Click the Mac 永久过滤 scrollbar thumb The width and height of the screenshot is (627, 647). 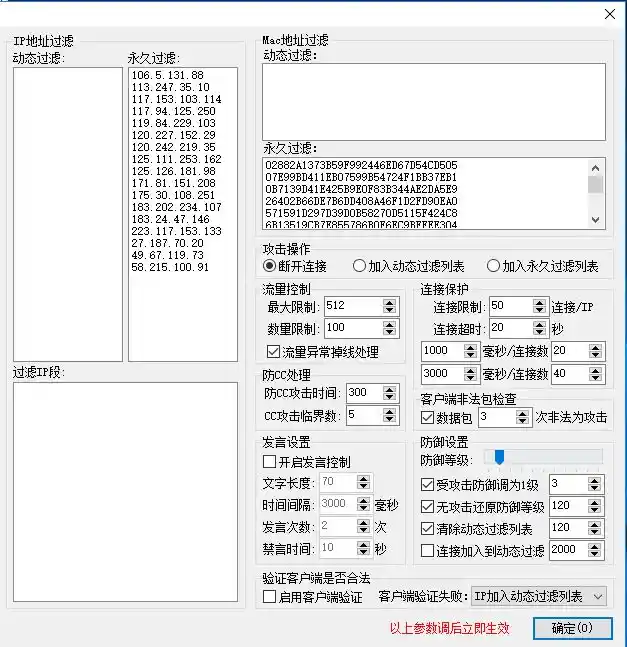coord(595,184)
